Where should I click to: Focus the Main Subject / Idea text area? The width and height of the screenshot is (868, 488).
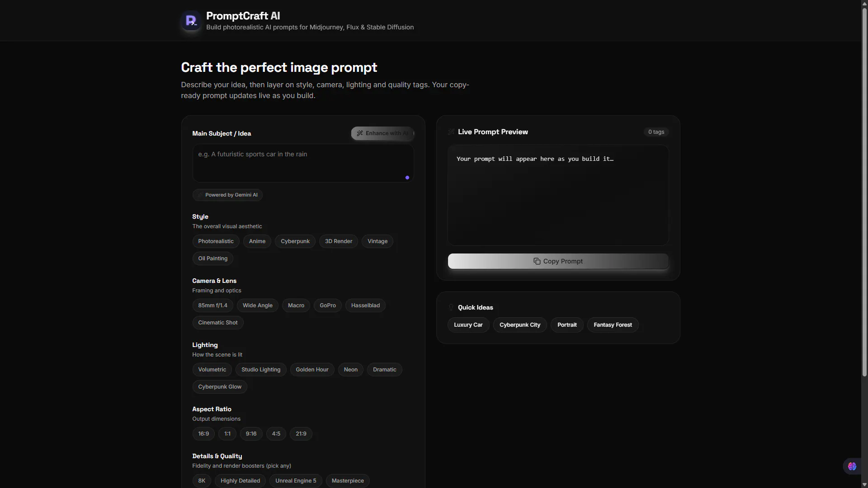point(303,163)
